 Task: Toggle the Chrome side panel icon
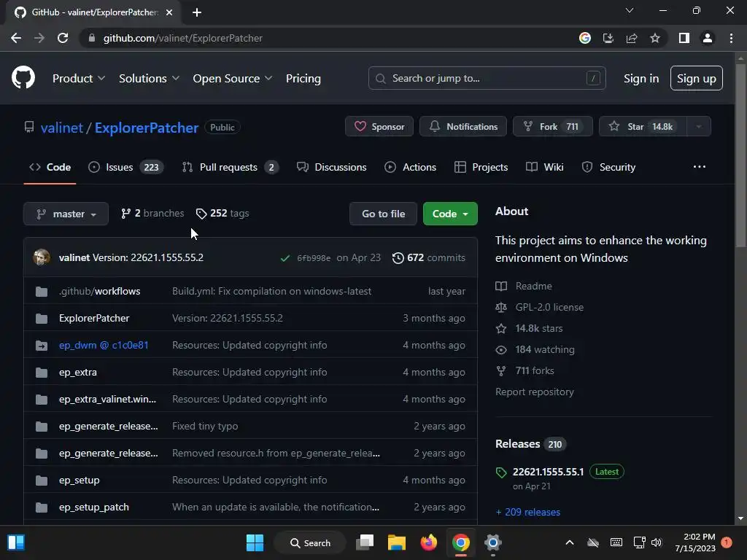point(684,38)
